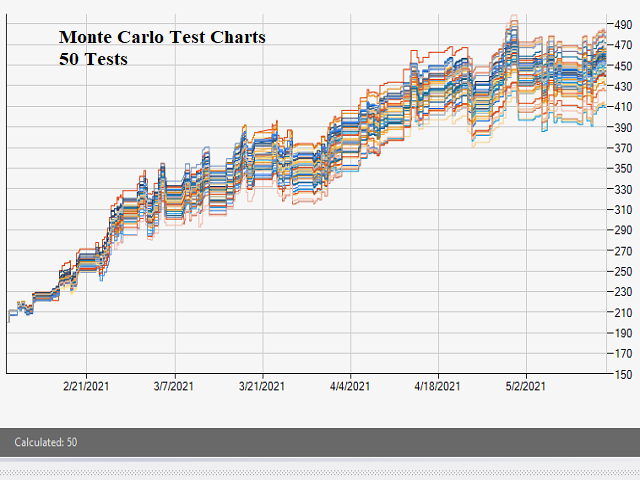Image resolution: width=640 pixels, height=480 pixels.
Task: Click the 490 value on y-axis
Action: (625, 25)
